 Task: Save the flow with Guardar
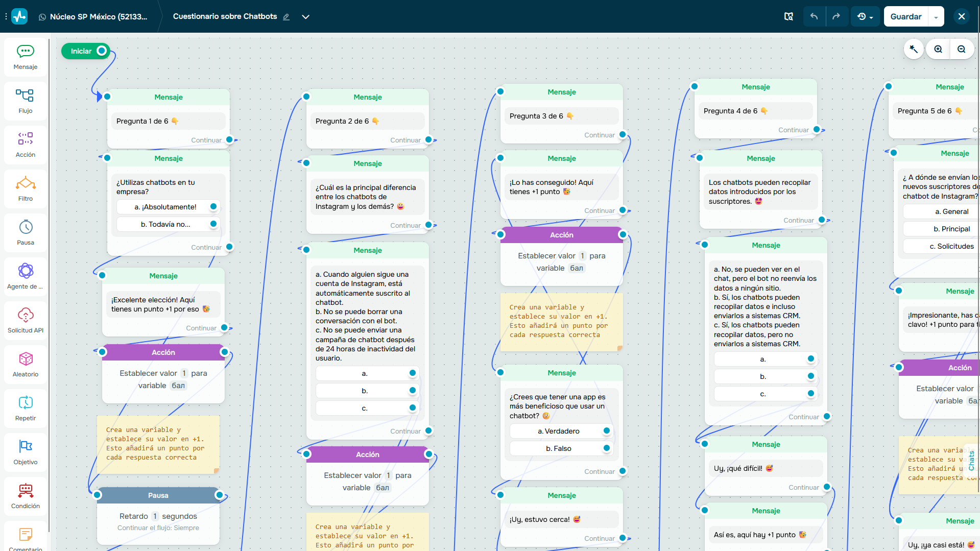point(906,16)
